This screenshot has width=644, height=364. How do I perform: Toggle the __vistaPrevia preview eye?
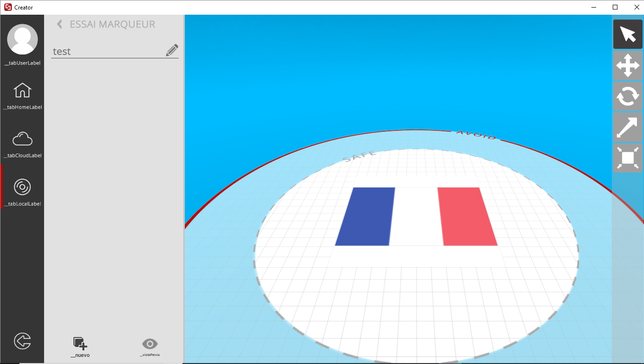[x=150, y=347]
